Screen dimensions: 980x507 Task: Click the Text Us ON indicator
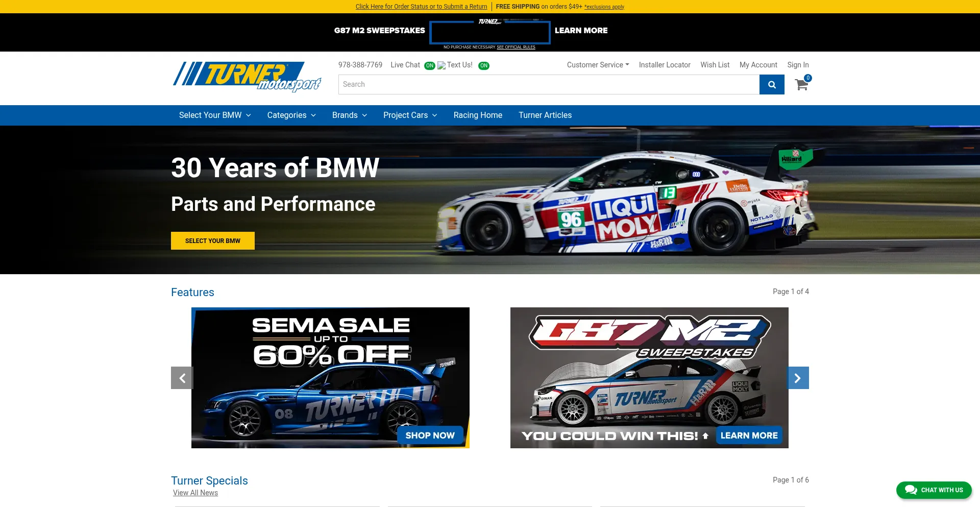(484, 66)
